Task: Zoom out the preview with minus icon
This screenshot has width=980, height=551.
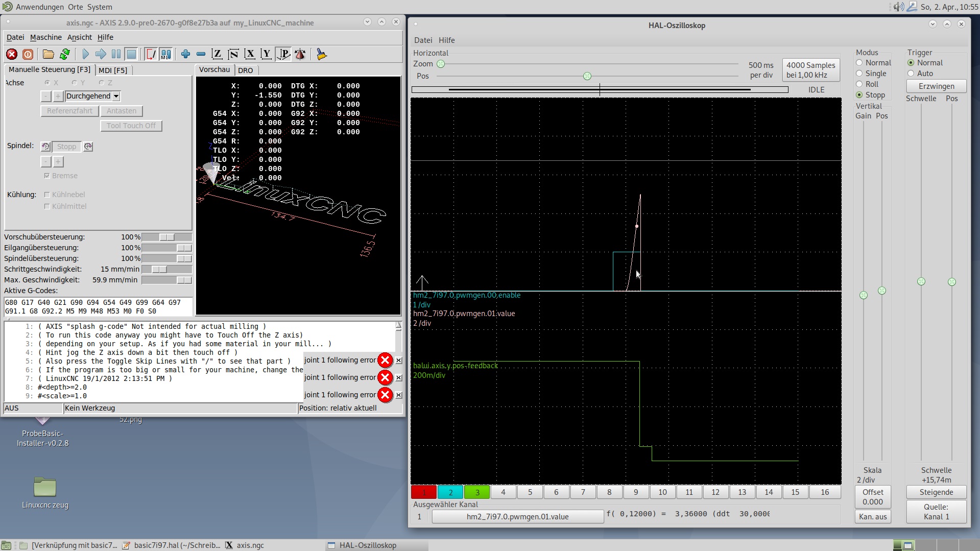Action: tap(201, 54)
